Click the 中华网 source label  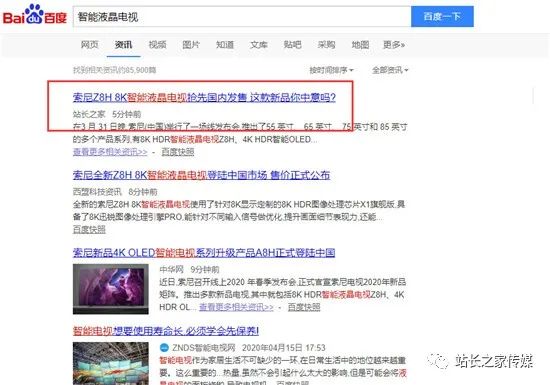(x=172, y=270)
